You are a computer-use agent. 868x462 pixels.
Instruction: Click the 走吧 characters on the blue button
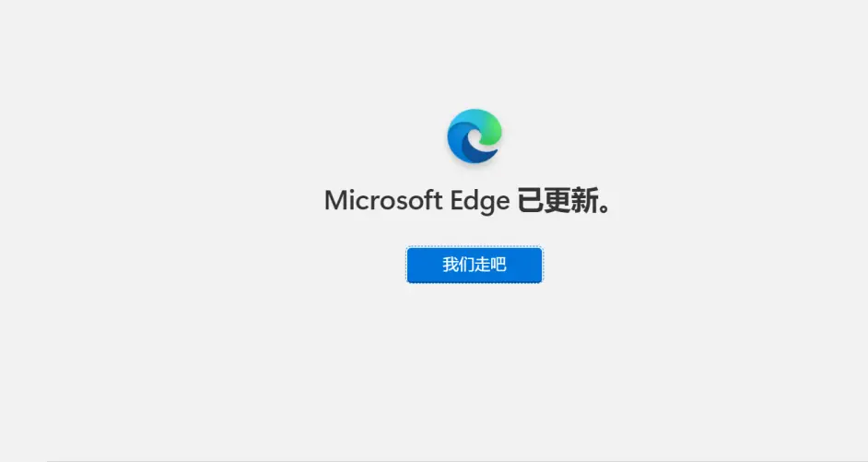tap(490, 265)
